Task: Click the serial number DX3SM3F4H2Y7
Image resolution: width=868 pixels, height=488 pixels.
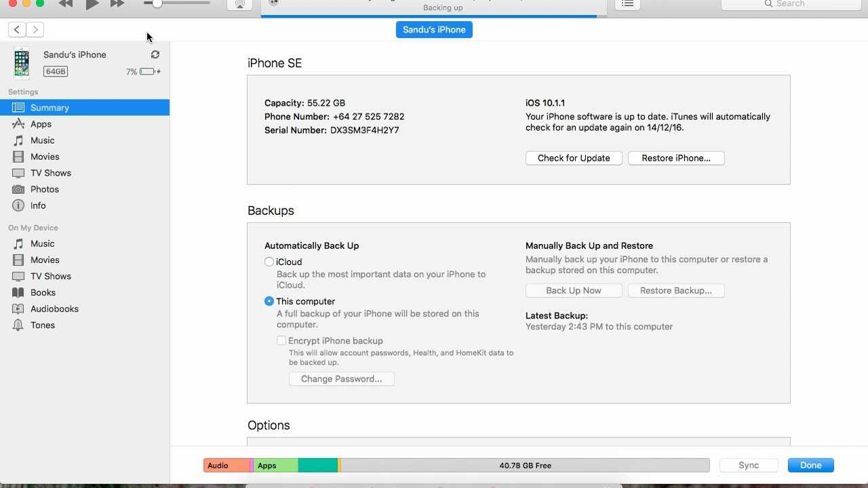Action: pyautogui.click(x=365, y=130)
